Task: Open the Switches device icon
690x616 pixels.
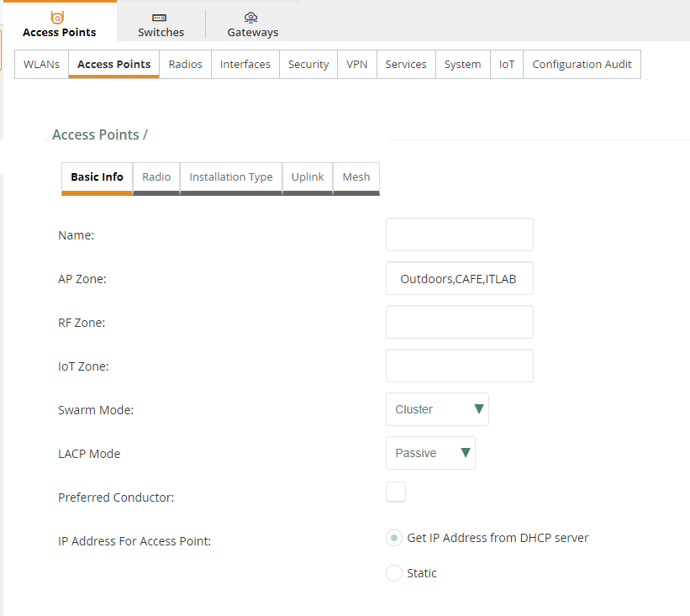Action: [159, 18]
